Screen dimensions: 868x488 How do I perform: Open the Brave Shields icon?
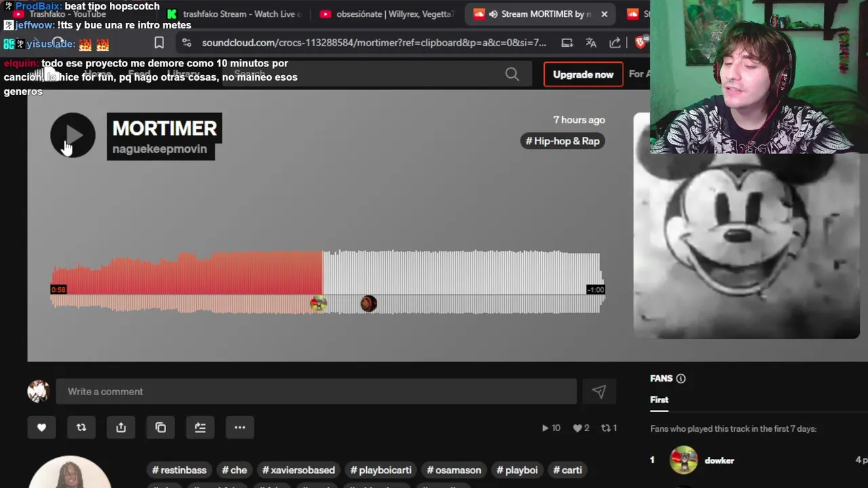click(x=641, y=43)
